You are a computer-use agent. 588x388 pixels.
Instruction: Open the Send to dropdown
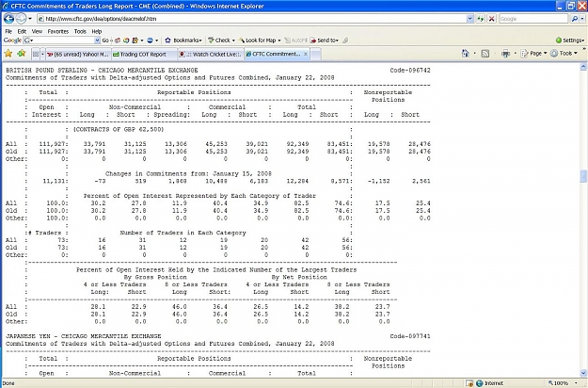click(x=325, y=40)
